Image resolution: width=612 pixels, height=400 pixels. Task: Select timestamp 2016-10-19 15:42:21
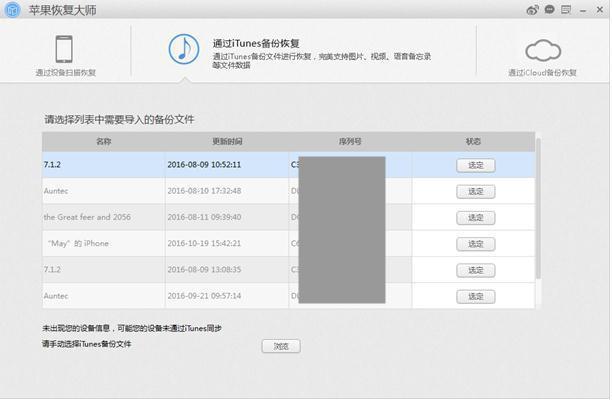[204, 244]
